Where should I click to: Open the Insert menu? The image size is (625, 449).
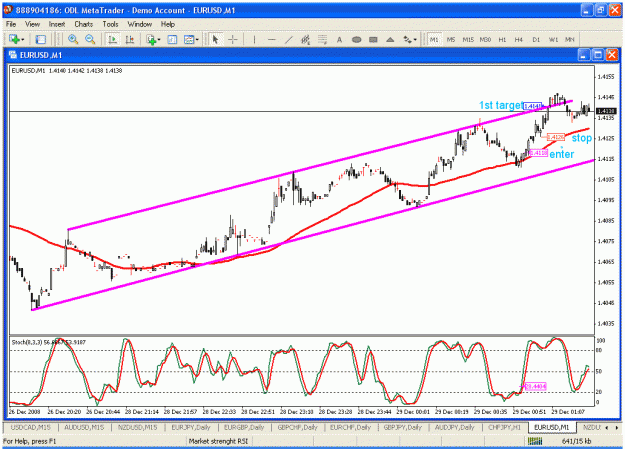point(57,24)
